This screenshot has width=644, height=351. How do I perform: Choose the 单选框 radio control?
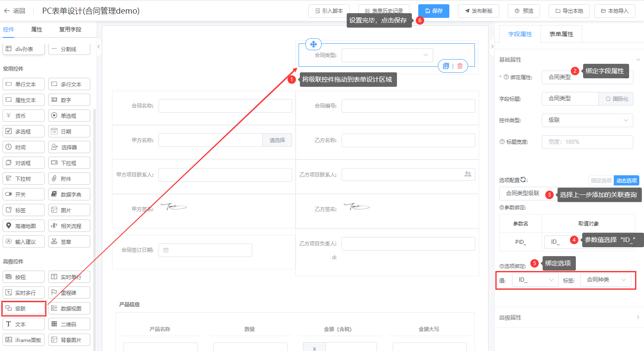69,116
